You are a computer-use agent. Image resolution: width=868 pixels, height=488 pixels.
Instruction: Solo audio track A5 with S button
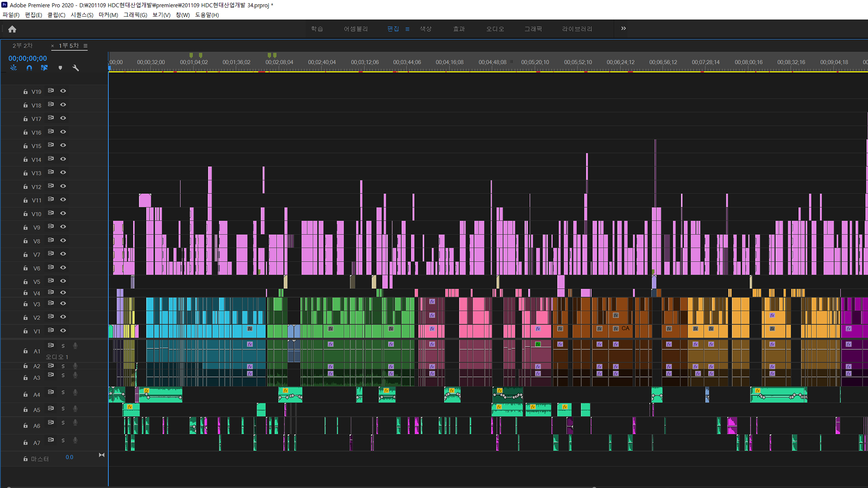coord(63,409)
